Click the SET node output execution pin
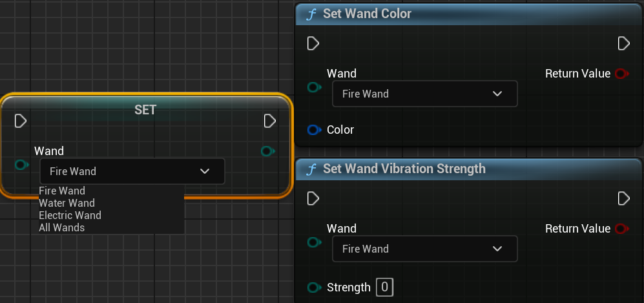 270,121
